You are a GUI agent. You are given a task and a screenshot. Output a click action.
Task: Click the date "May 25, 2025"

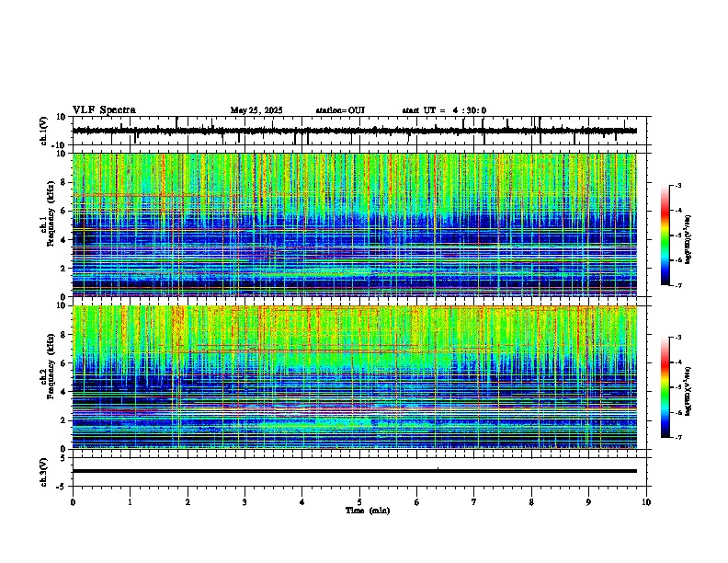tap(256, 110)
